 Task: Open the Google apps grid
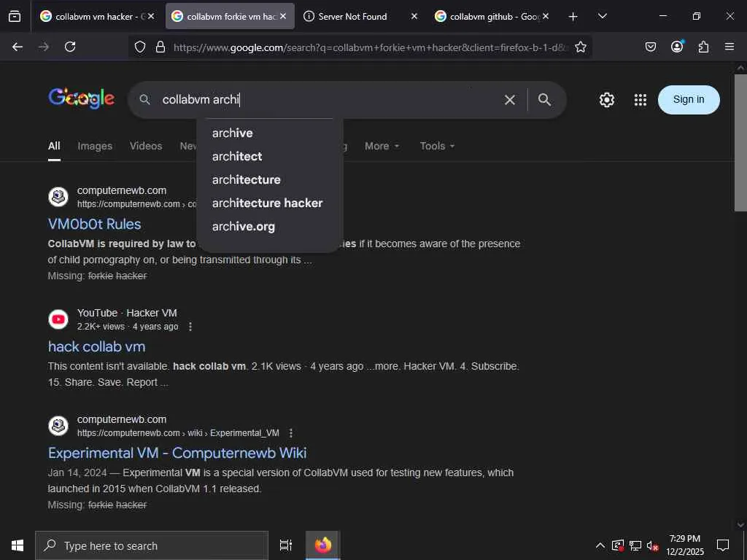[640, 99]
